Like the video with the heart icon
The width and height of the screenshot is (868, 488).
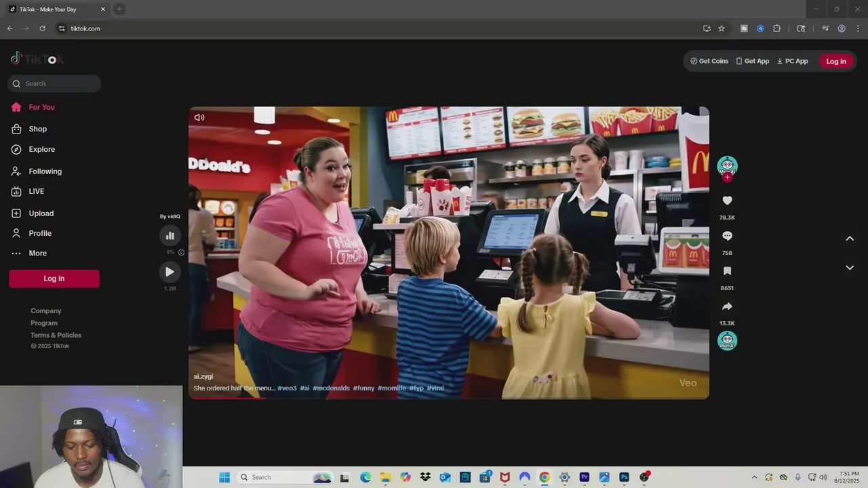[x=727, y=201]
